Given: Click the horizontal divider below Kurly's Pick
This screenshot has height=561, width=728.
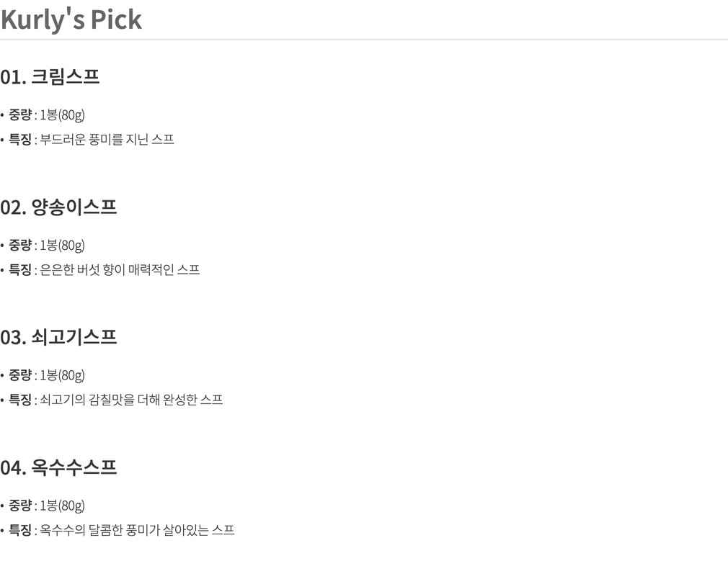Looking at the screenshot, I should [x=364, y=40].
